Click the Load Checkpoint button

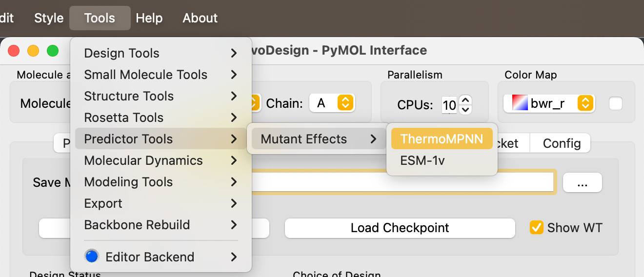[400, 228]
